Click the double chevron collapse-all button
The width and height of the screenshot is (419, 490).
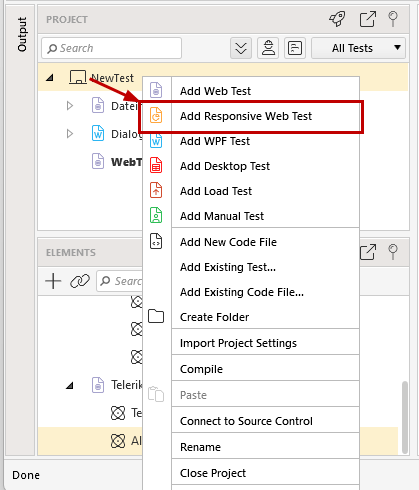[241, 48]
